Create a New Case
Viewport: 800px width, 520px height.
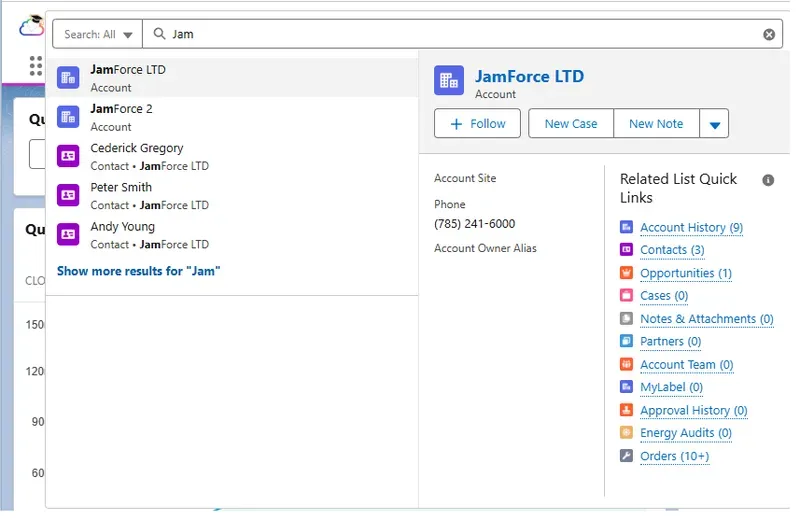tap(571, 123)
